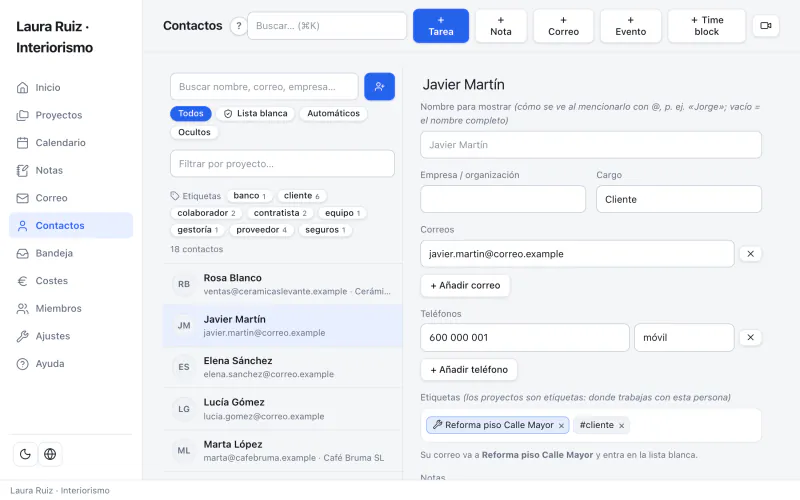Filter by seguros tag

point(325,230)
